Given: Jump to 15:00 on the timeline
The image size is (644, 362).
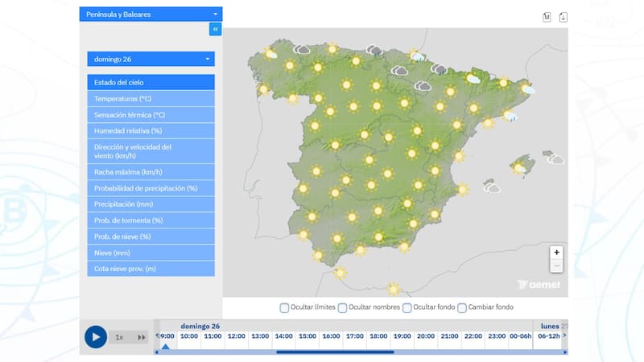Looking at the screenshot, I should (308, 336).
